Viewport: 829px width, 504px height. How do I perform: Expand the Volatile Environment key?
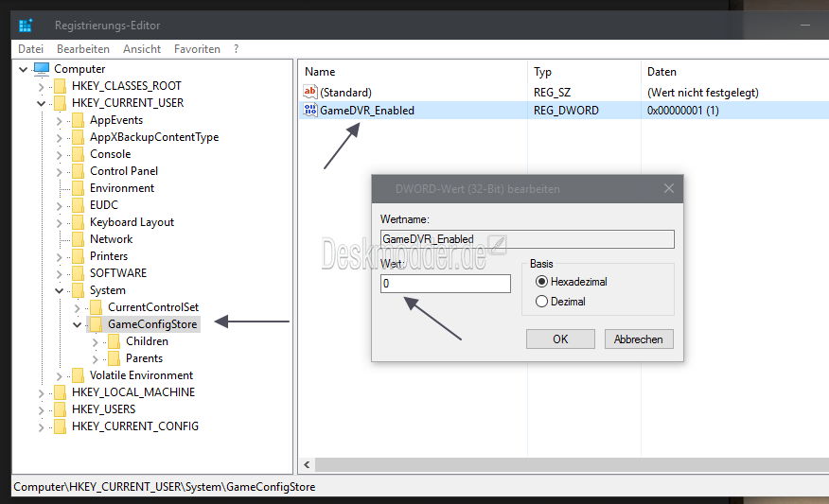(60, 376)
